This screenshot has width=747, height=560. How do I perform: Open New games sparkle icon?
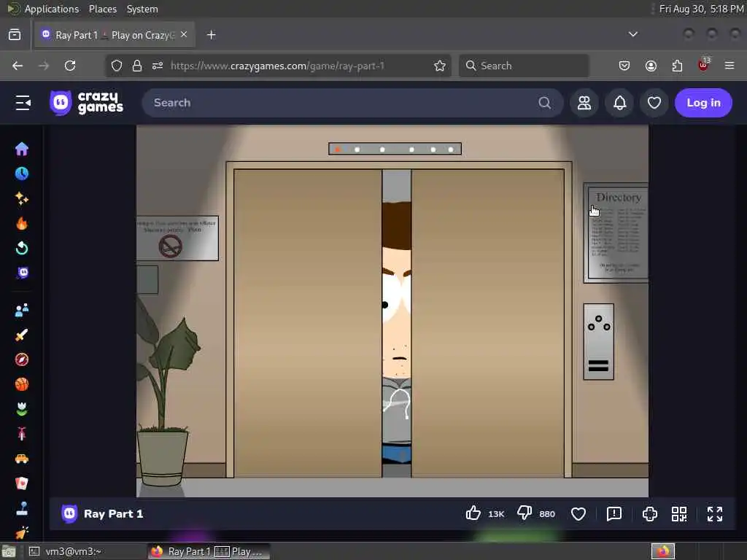point(21,198)
